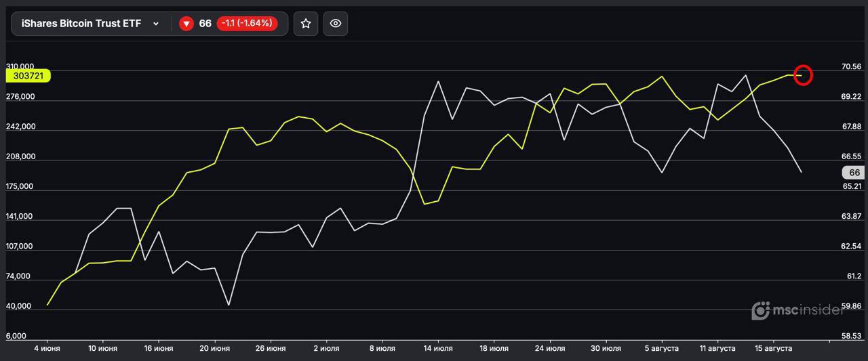Click the 175,000 left axis value
The width and height of the screenshot is (868, 361).
pos(21,186)
